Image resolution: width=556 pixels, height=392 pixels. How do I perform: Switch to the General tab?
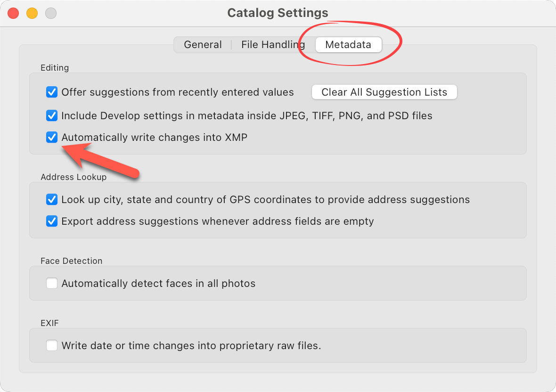tap(203, 45)
